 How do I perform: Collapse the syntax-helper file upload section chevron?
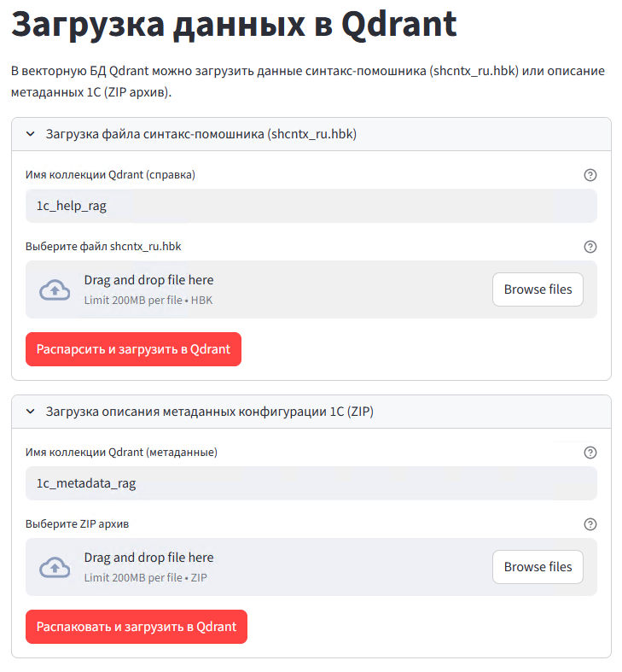[x=31, y=134]
